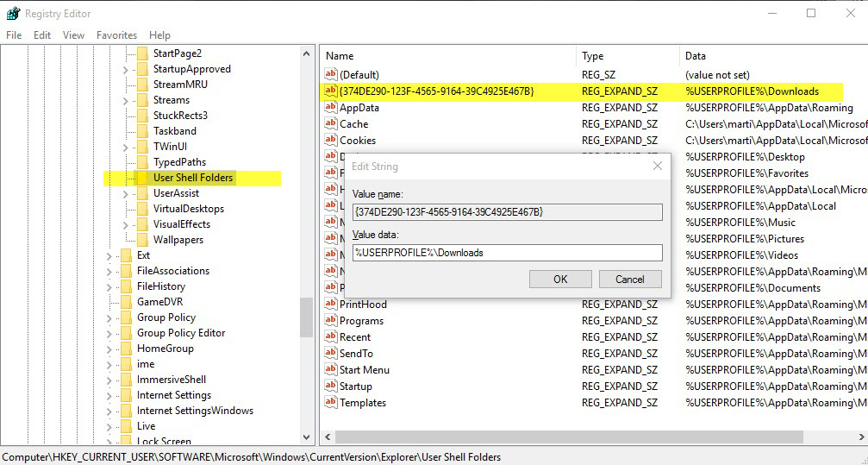Select the Internet SettingsWindows key
The image size is (868, 465).
coord(195,410)
